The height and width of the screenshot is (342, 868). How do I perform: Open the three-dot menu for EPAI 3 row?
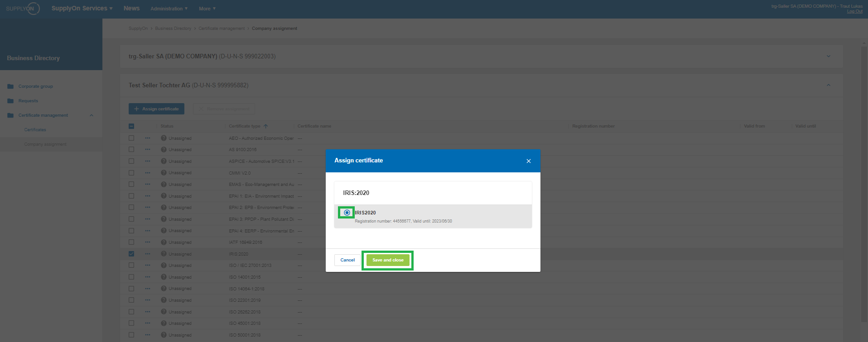pos(148,219)
